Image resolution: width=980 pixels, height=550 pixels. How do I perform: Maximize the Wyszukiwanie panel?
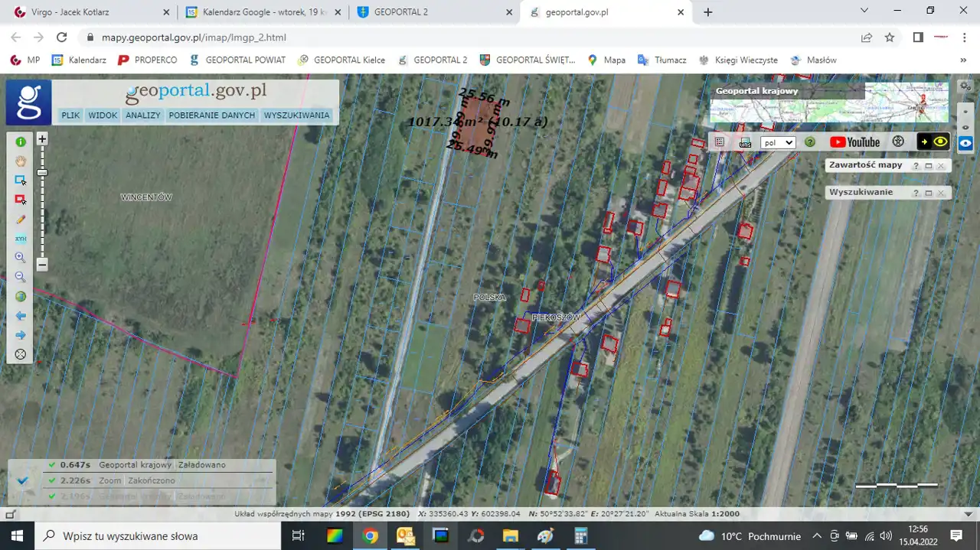pyautogui.click(x=929, y=194)
